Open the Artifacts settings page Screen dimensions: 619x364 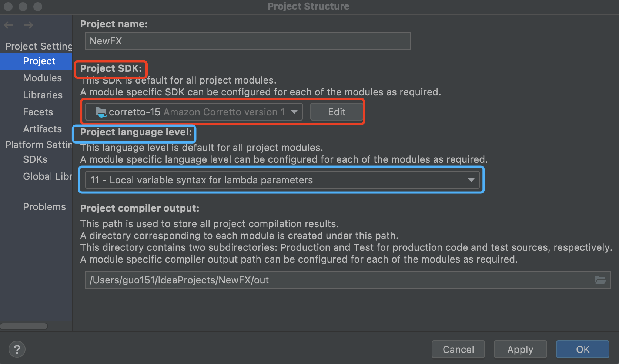(42, 129)
